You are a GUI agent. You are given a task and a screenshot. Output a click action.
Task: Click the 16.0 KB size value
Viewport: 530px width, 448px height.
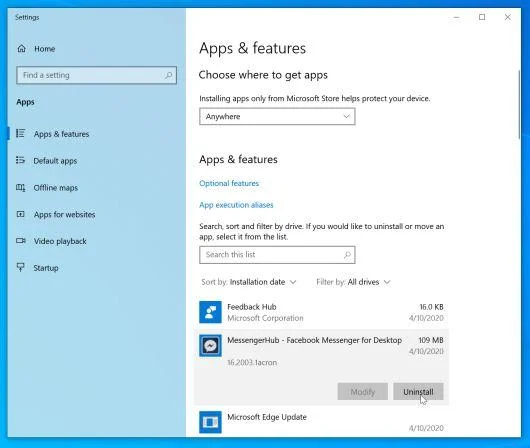click(x=432, y=307)
